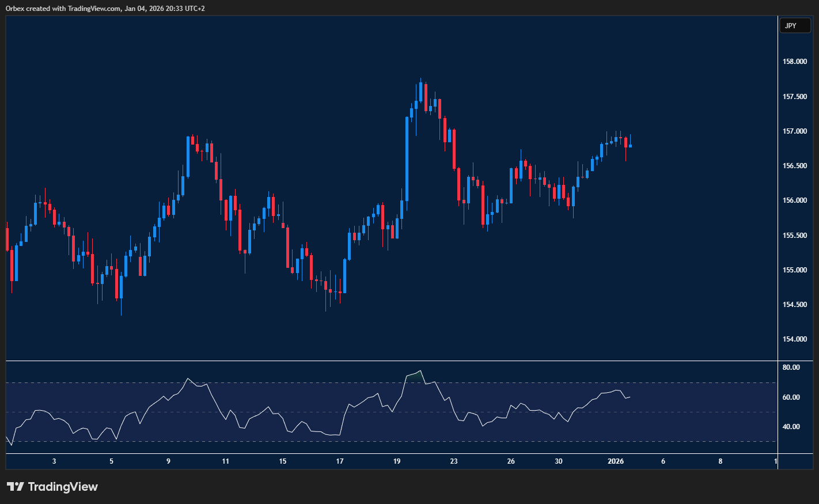Click the RSI line peak above 70 level
The image size is (819, 504).
[420, 371]
